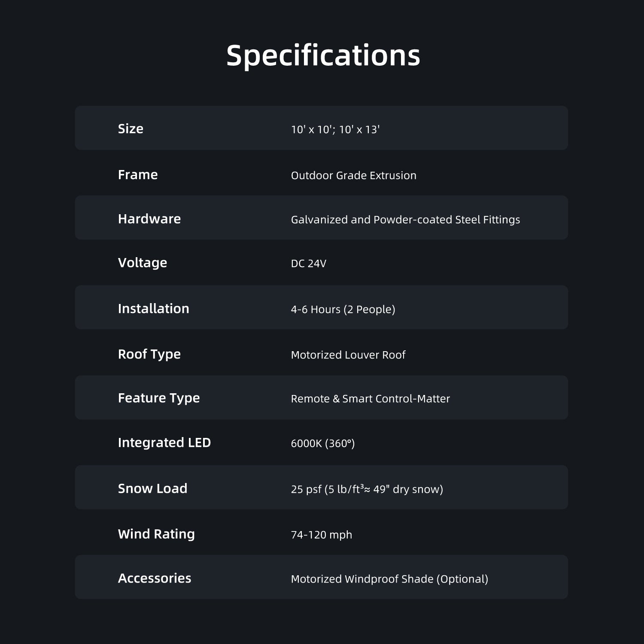Select the 4-6 Hours (2 People) value

point(343,310)
